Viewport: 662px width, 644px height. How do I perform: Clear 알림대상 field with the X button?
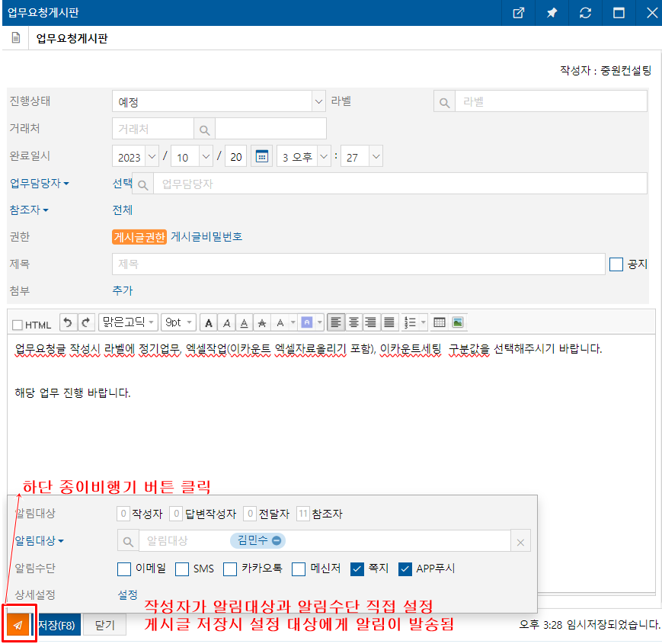(520, 542)
